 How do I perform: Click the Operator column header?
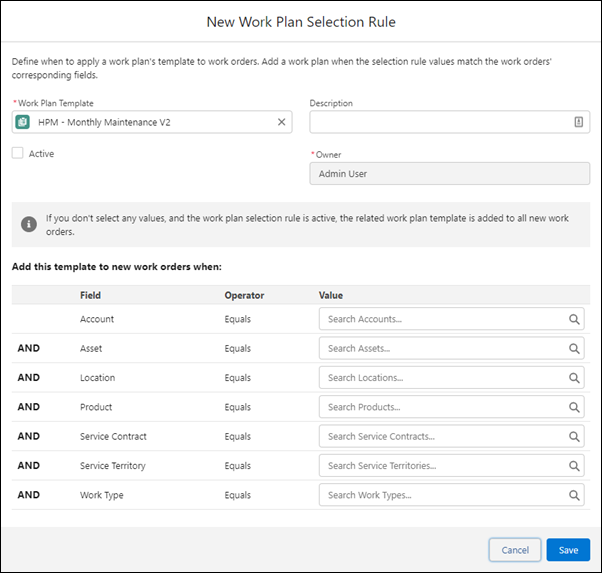[244, 295]
